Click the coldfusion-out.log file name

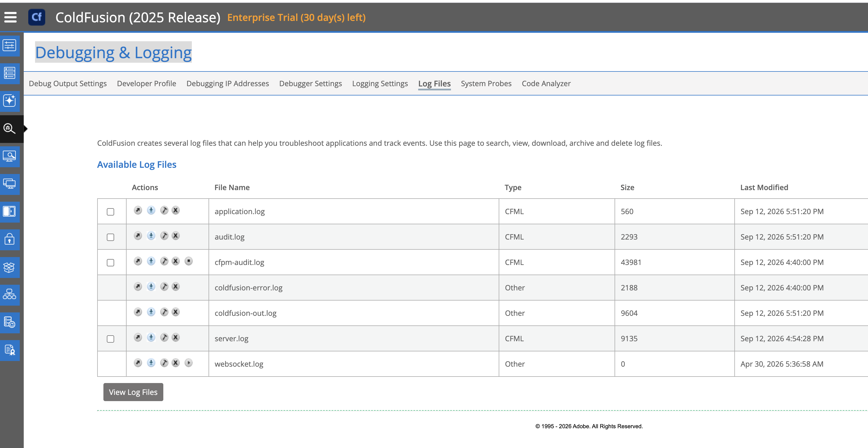(x=246, y=313)
